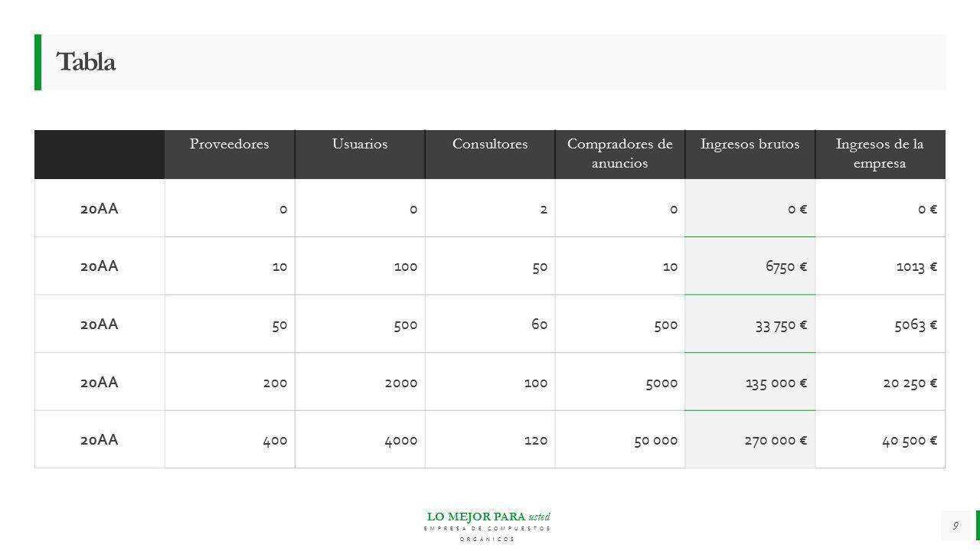Select the '20AA' label in the 270 000 € row
The width and height of the screenshot is (980, 551).
tap(100, 439)
